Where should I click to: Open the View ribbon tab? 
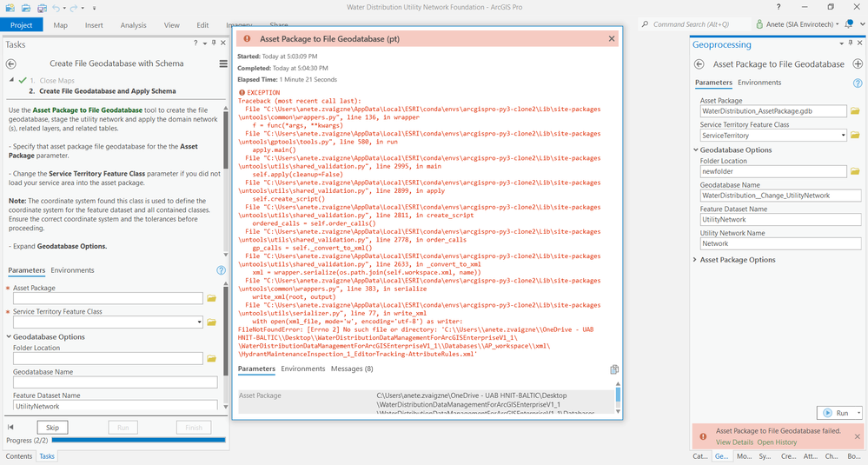(172, 25)
